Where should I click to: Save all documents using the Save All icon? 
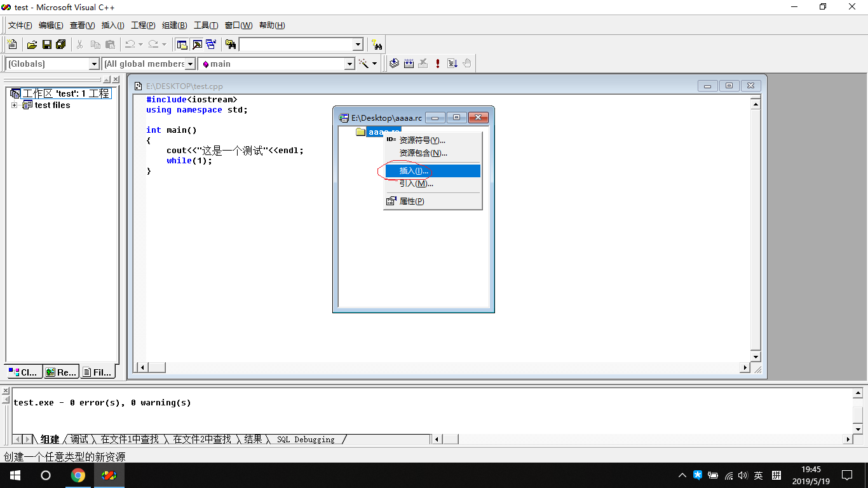(x=60, y=44)
